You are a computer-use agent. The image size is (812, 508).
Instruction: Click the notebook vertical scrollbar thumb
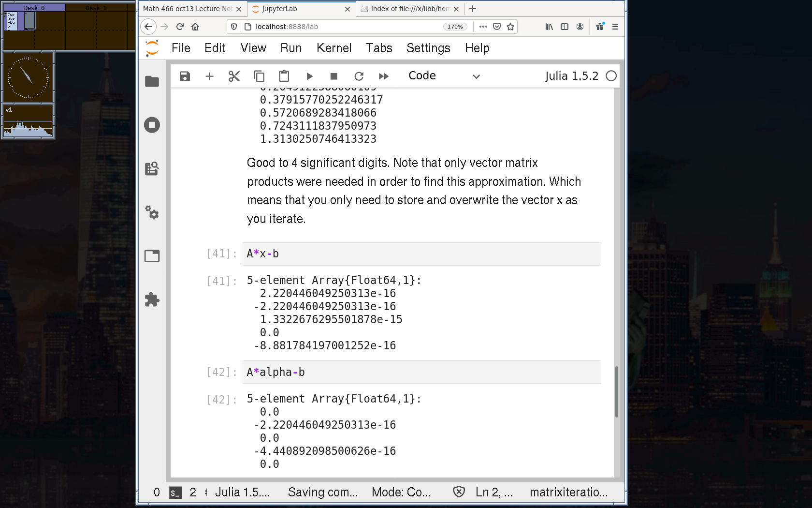[616, 392]
